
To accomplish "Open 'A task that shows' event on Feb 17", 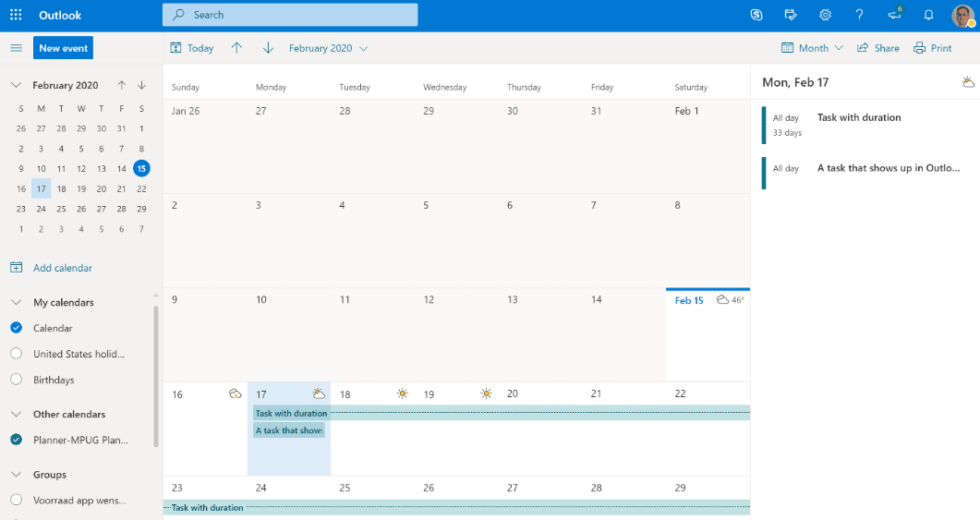I will click(x=289, y=430).
